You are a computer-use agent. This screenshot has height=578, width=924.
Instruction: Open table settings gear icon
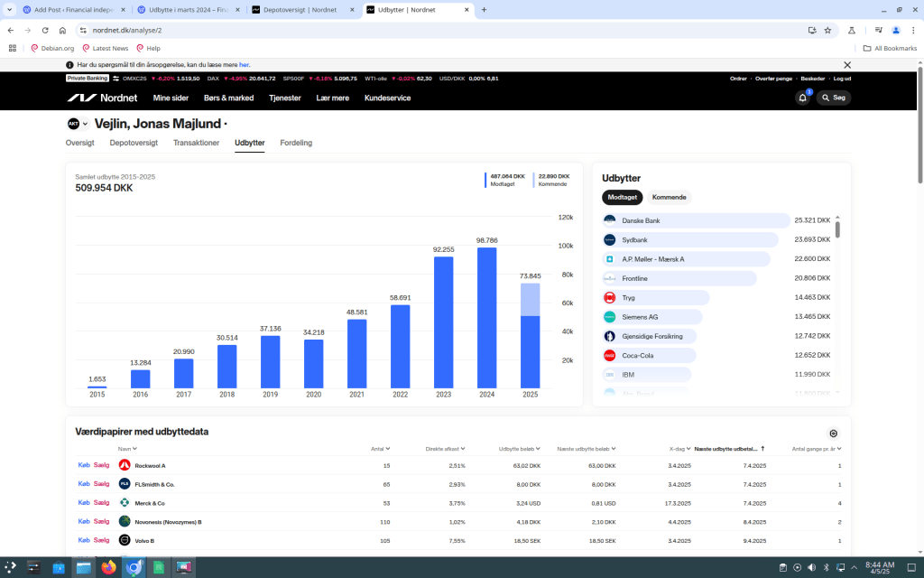[833, 433]
